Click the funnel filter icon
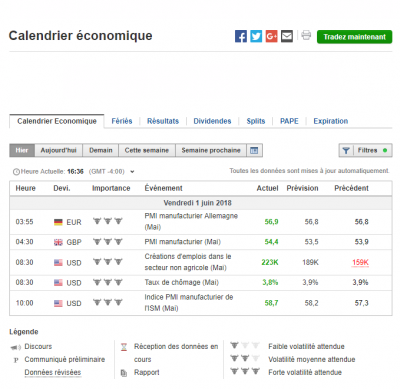Image resolution: width=400 pixels, height=389 pixels. pyautogui.click(x=346, y=150)
